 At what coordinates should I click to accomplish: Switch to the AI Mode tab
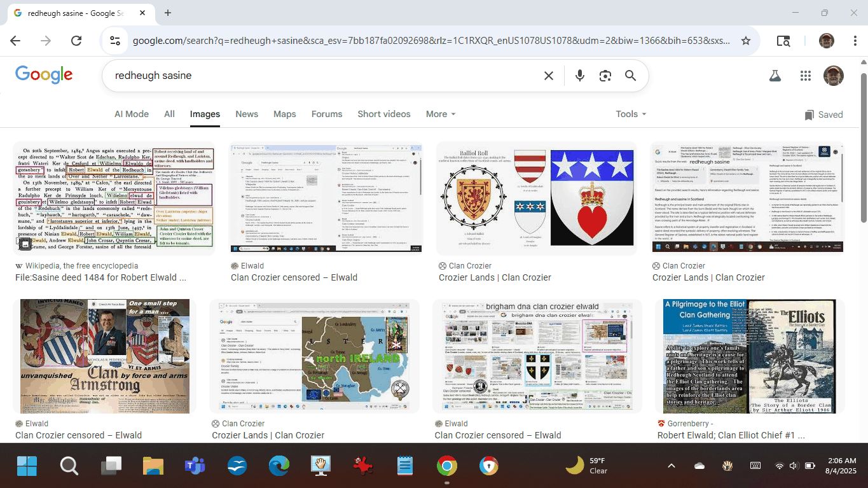132,114
